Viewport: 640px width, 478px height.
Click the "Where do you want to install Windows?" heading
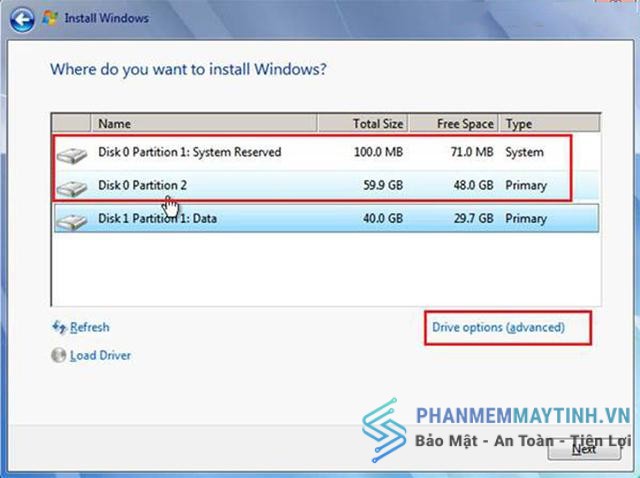(188, 69)
